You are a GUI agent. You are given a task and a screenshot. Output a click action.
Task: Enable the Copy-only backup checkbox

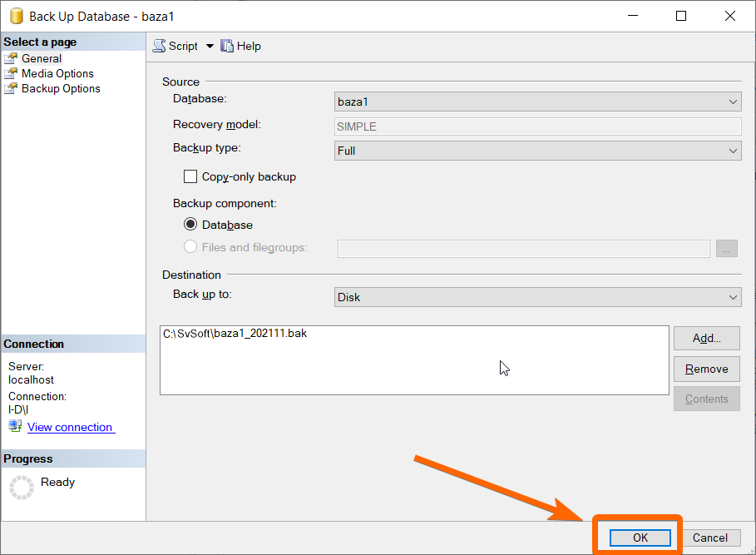[190, 176]
